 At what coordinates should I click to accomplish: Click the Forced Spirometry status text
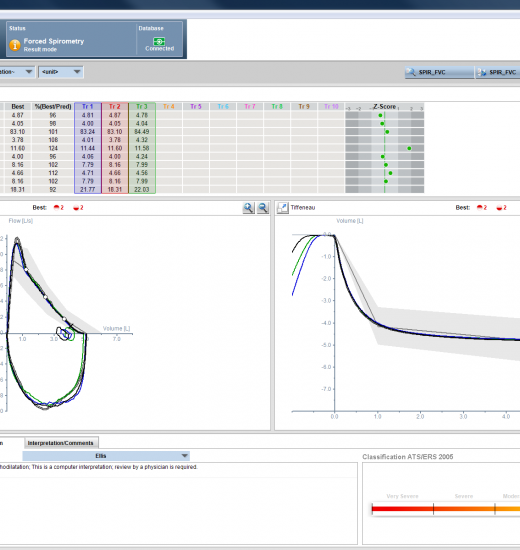click(54, 41)
